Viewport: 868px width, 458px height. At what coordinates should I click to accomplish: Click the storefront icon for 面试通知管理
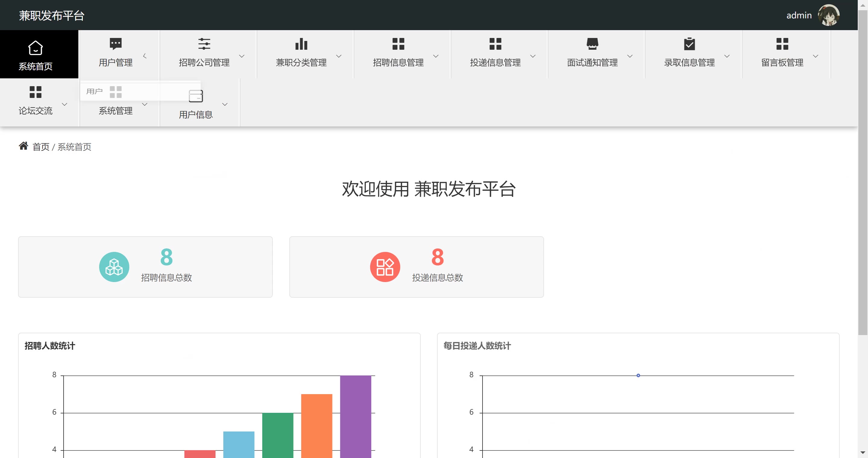tap(592, 44)
